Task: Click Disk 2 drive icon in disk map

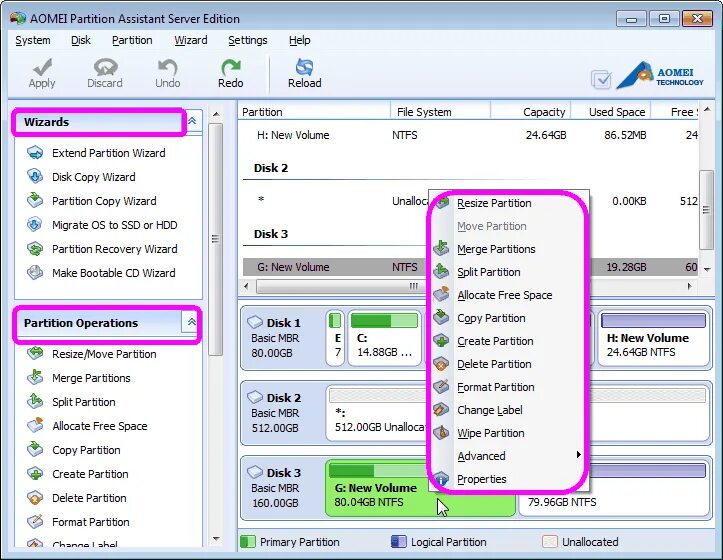Action: [255, 397]
